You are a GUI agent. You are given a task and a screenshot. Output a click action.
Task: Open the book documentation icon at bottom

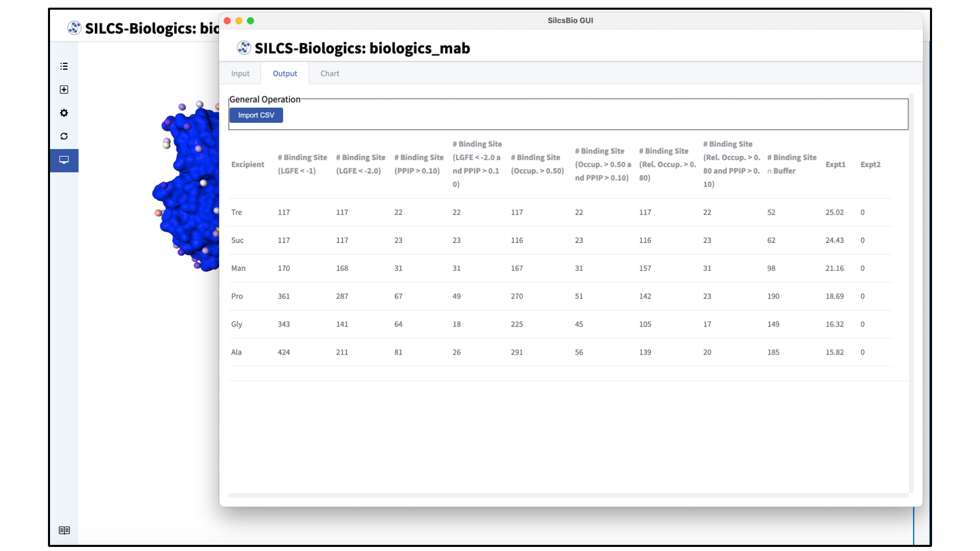[x=64, y=531]
